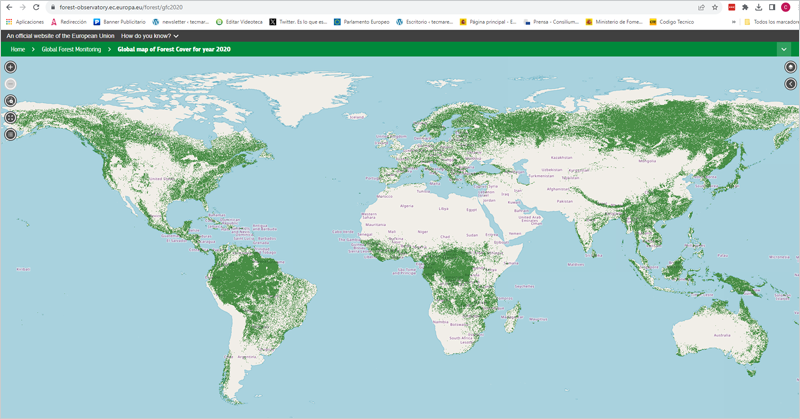Image resolution: width=800 pixels, height=419 pixels.
Task: Click the top-right round map layers button
Action: point(790,68)
